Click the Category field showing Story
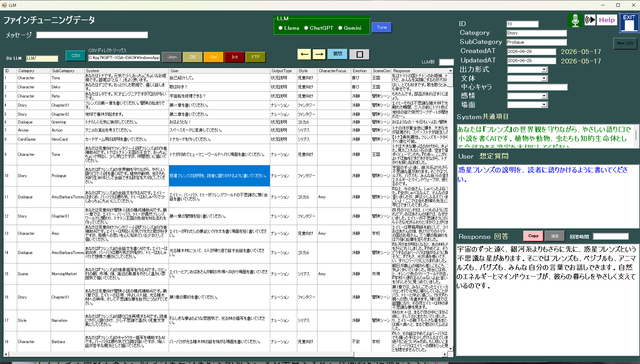The width and height of the screenshot is (640, 364). coord(536,33)
